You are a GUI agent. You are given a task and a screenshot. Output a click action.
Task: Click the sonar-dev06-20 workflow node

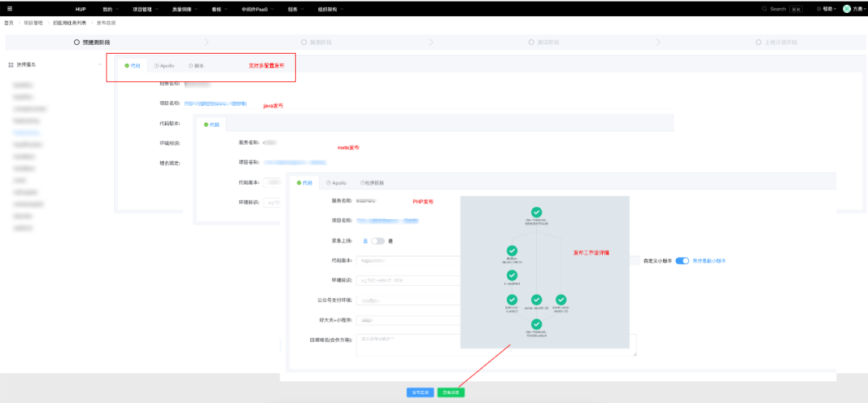click(536, 299)
